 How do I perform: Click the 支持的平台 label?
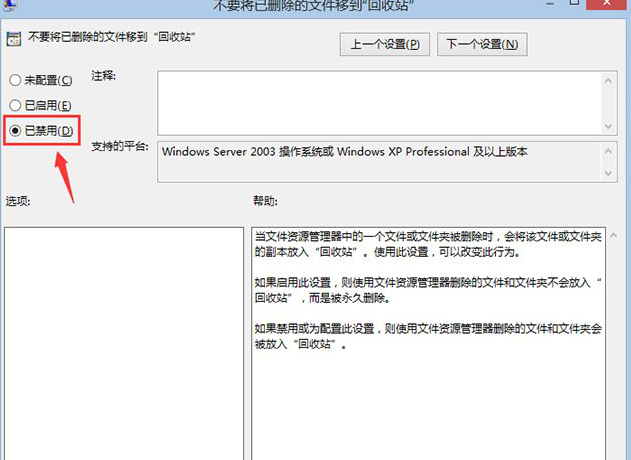coord(119,148)
